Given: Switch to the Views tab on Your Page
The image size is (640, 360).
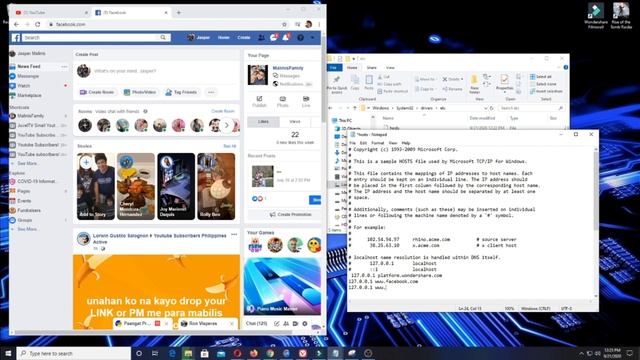Looking at the screenshot, I should coord(295,122).
